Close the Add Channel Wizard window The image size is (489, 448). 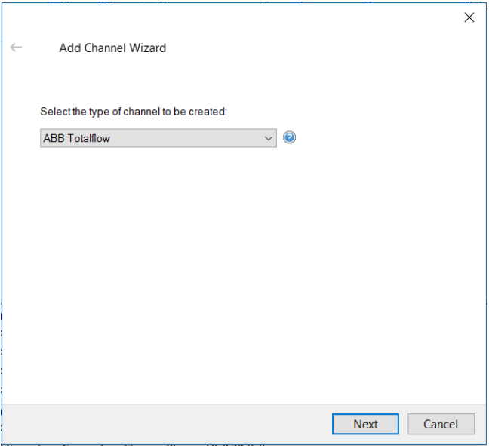coord(469,17)
